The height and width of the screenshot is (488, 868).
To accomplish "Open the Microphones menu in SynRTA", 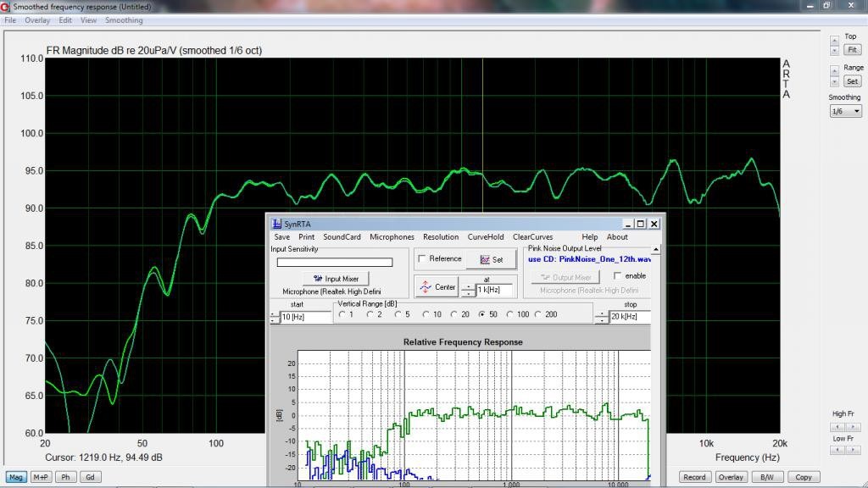I will tap(392, 237).
